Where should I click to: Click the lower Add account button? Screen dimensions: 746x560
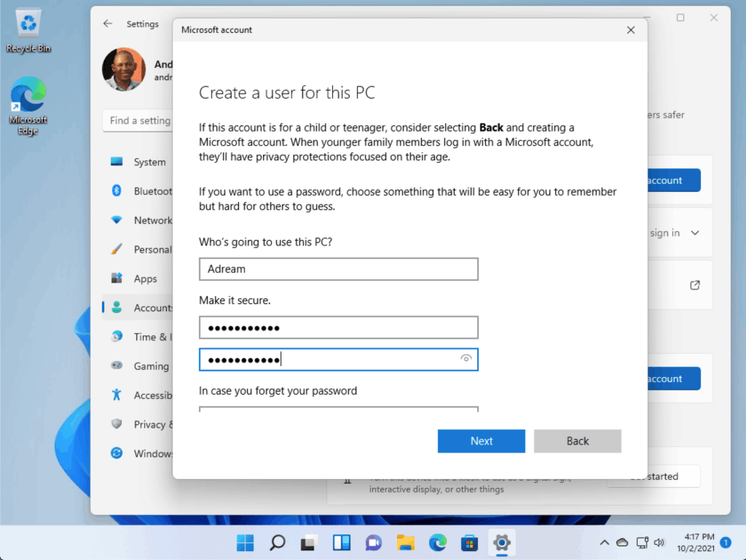click(x=674, y=379)
